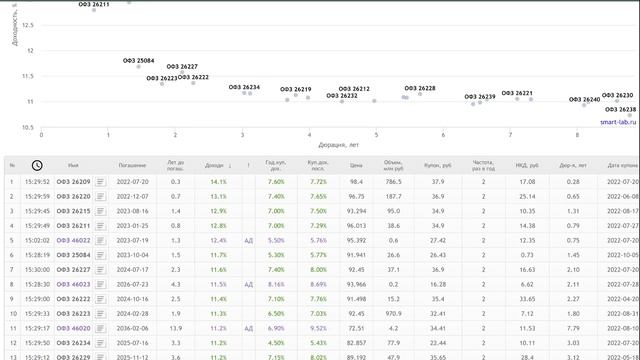Click the clock icon in table header

(x=37, y=165)
